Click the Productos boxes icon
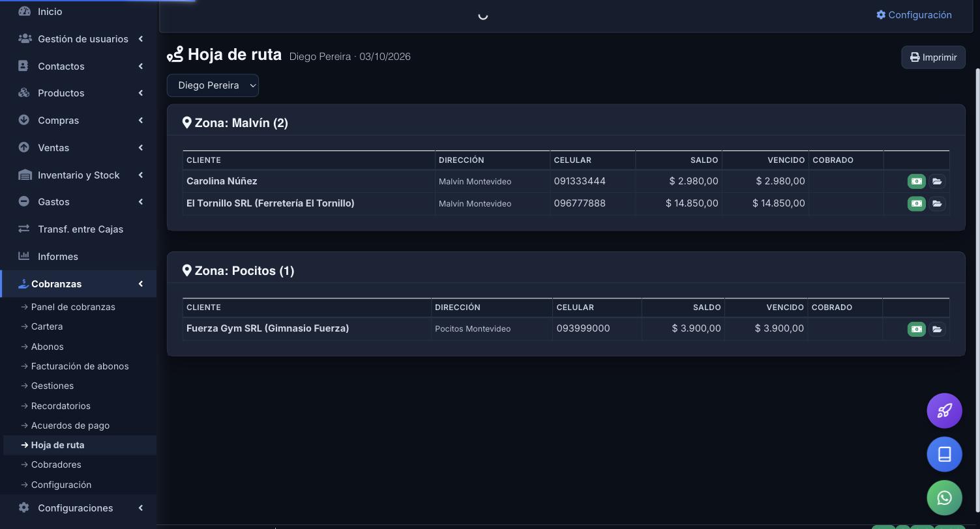980x529 pixels. coord(24,93)
